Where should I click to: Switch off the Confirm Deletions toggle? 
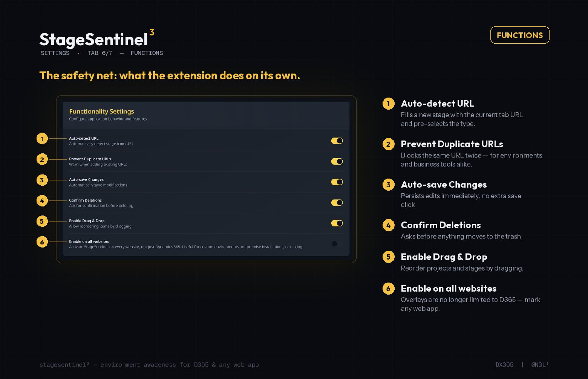(337, 203)
